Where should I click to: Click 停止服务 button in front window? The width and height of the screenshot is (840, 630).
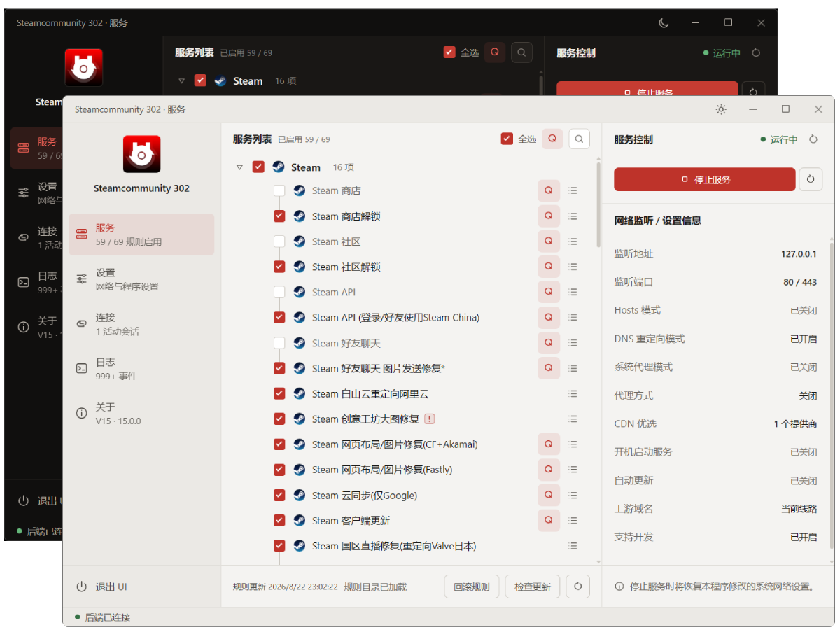705,179
